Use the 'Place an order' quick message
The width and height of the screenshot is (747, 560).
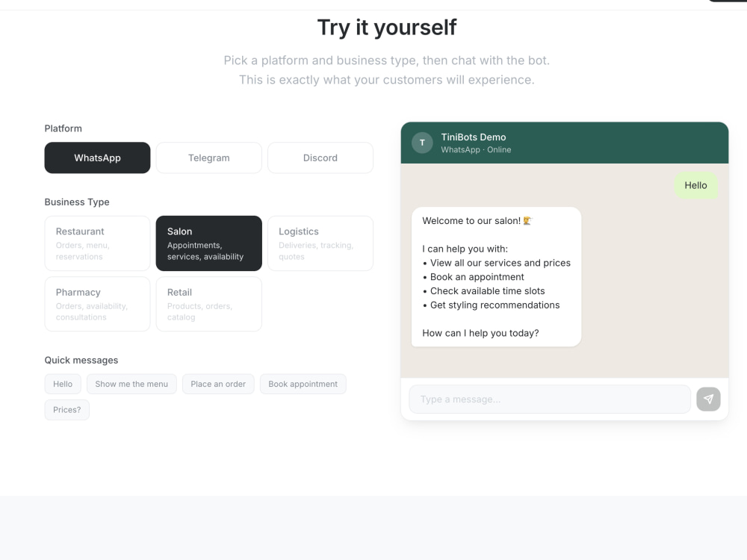pos(218,384)
